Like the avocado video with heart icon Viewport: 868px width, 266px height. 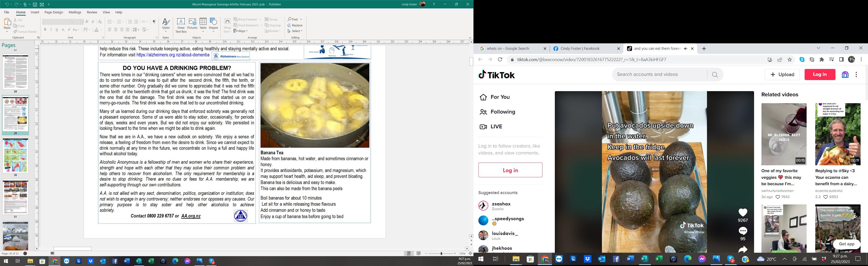click(743, 213)
